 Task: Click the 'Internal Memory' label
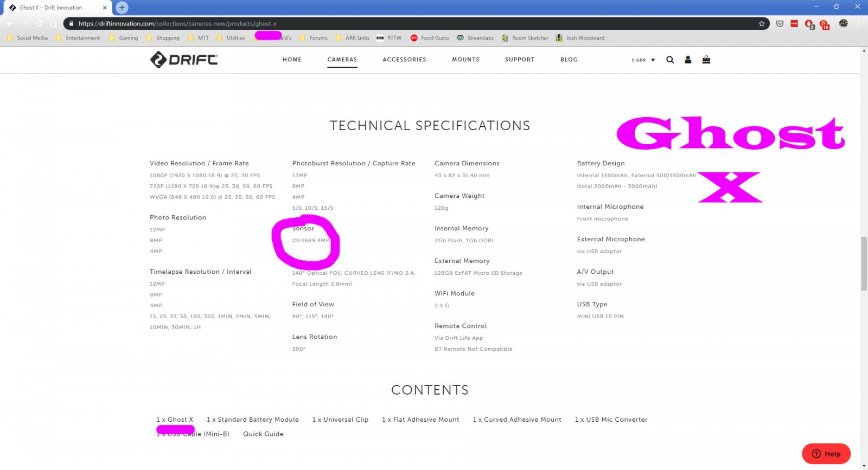click(x=462, y=228)
